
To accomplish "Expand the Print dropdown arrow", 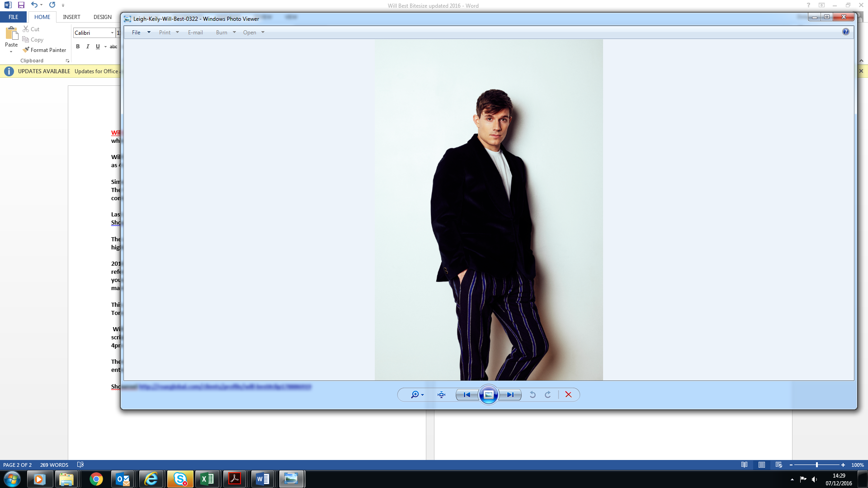I will pos(177,33).
